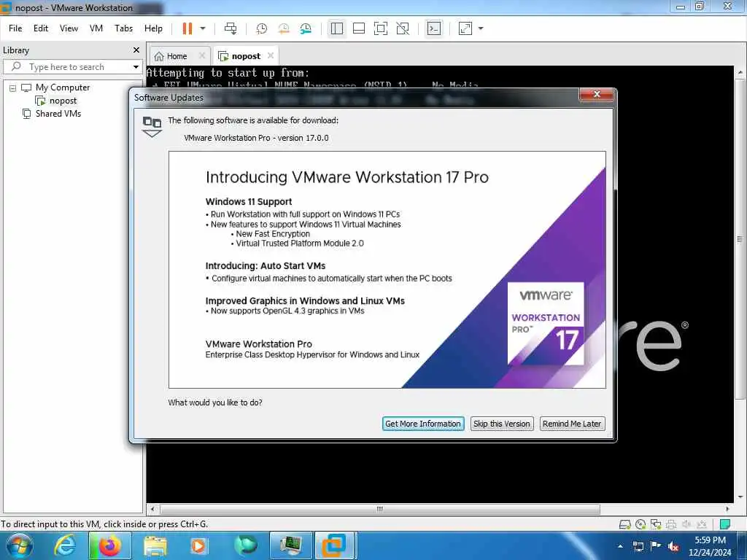This screenshot has height=560, width=747.
Task: Click the Skip this Version button
Action: click(502, 424)
